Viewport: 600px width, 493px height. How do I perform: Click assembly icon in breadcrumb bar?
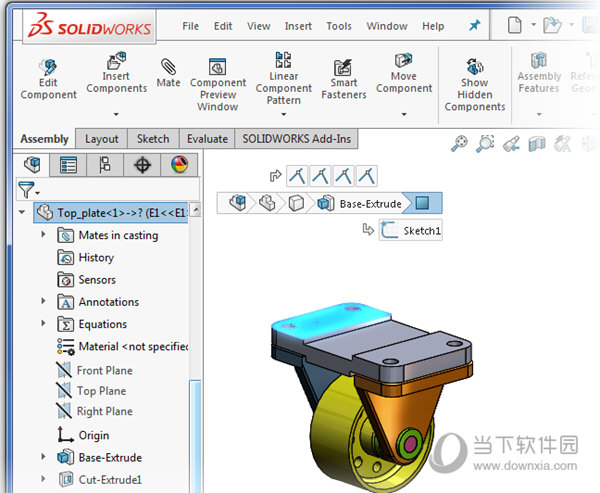coord(237,203)
